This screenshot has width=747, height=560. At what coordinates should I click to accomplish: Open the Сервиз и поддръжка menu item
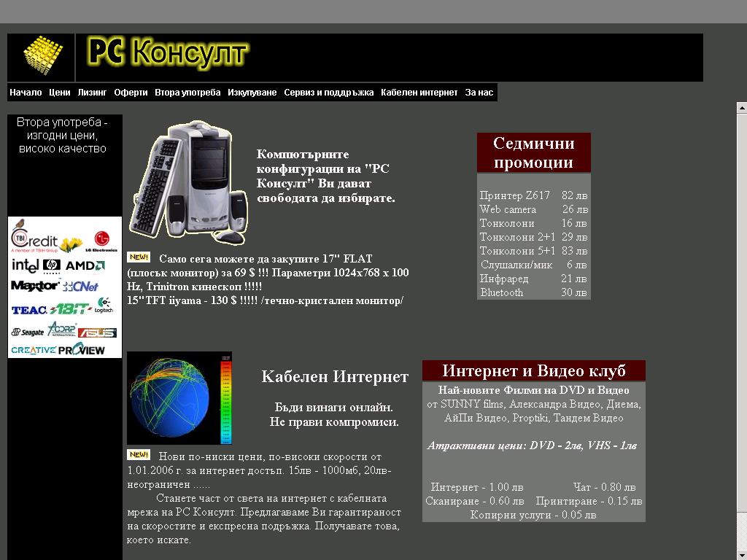[329, 93]
